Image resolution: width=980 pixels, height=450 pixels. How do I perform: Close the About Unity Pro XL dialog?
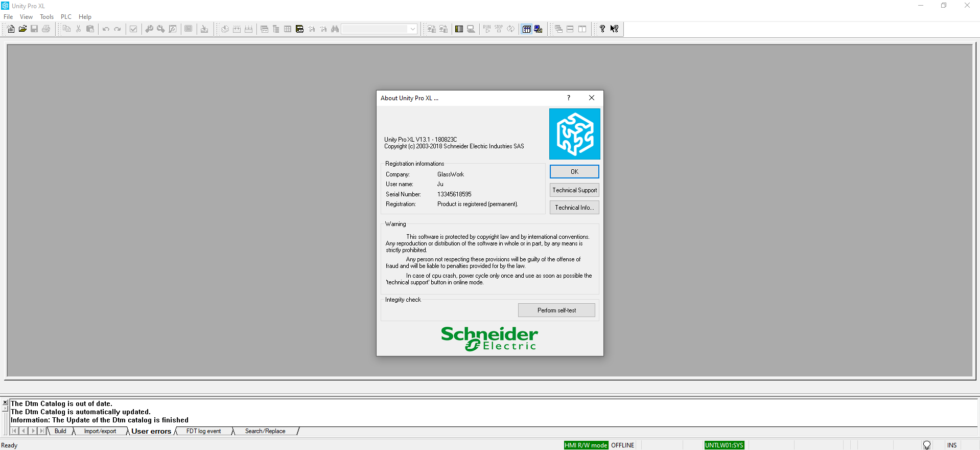coord(592,98)
